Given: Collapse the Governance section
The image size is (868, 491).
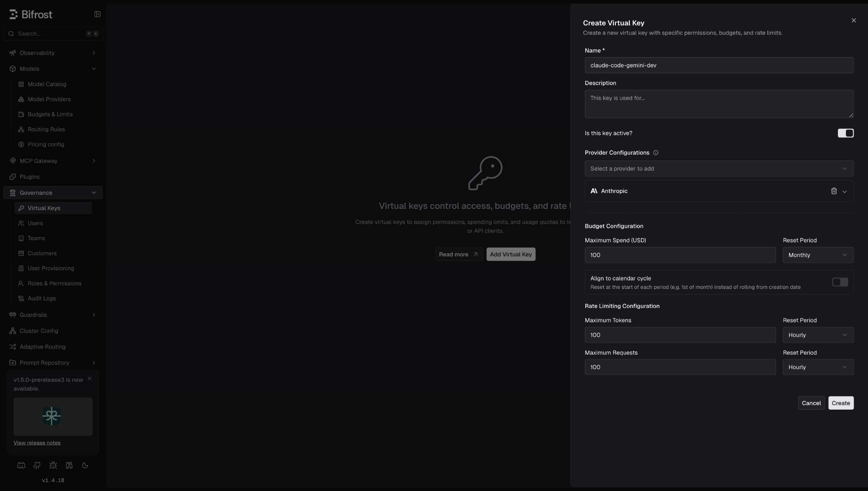Looking at the screenshot, I should (x=53, y=193).
